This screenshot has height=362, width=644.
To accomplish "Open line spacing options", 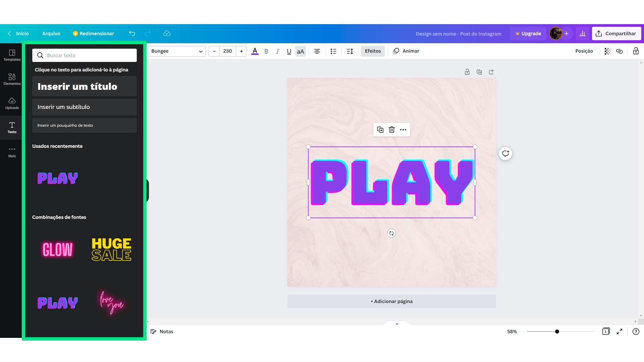I will 350,51.
